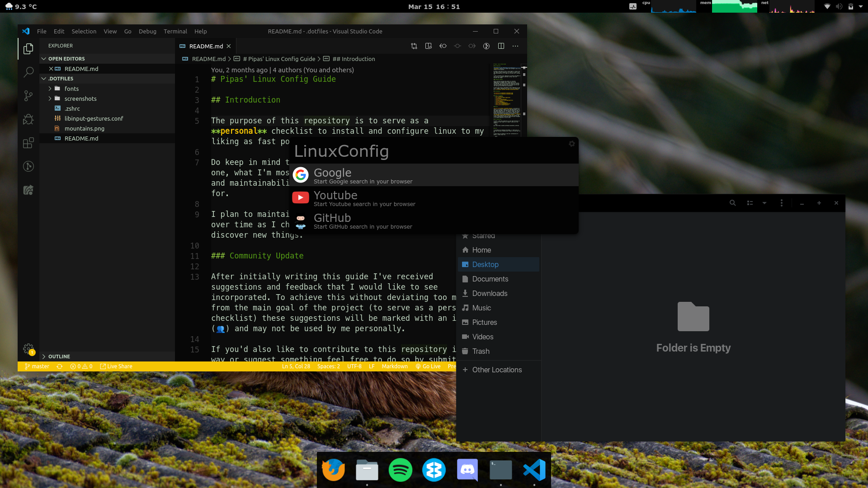Viewport: 868px width, 488px height.
Task: Launch Spotify from the dock
Action: (x=400, y=470)
